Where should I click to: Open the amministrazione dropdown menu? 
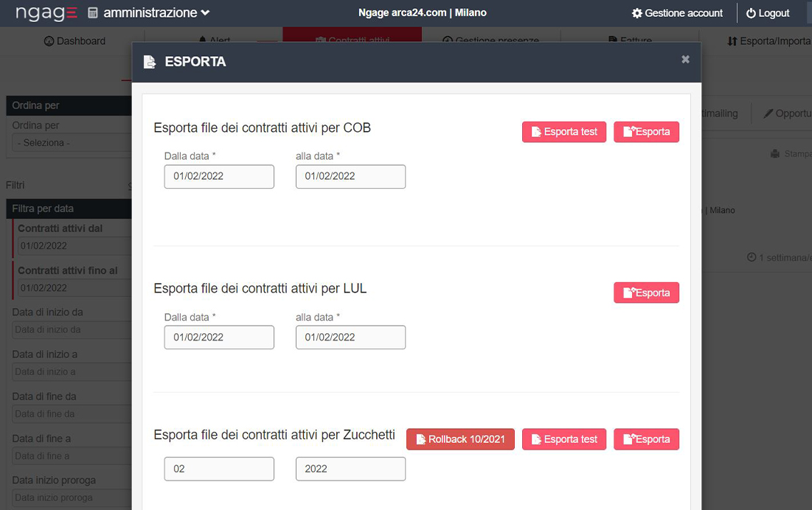tap(149, 13)
